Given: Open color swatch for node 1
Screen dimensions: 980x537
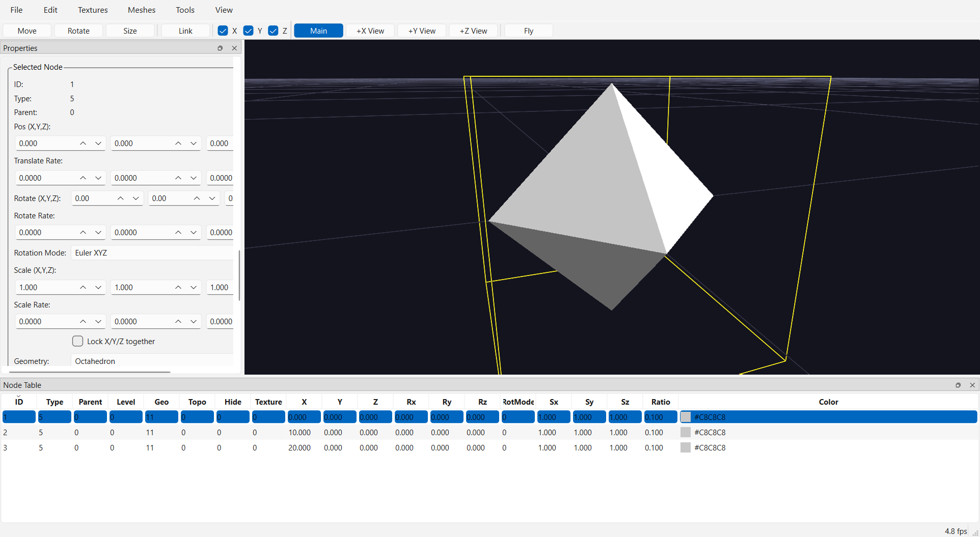Looking at the screenshot, I should 686,417.
